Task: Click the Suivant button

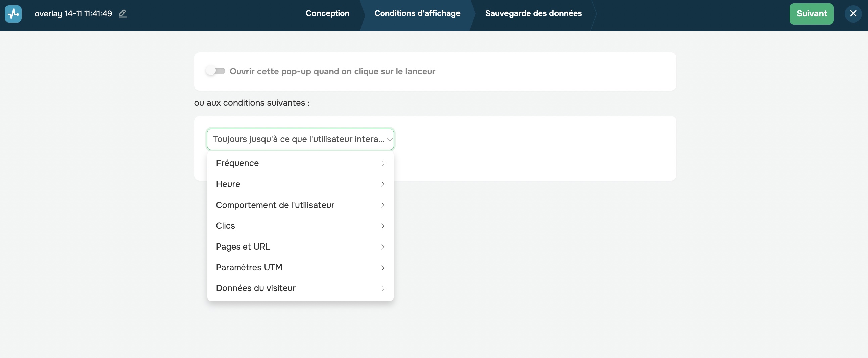Action: [811, 14]
